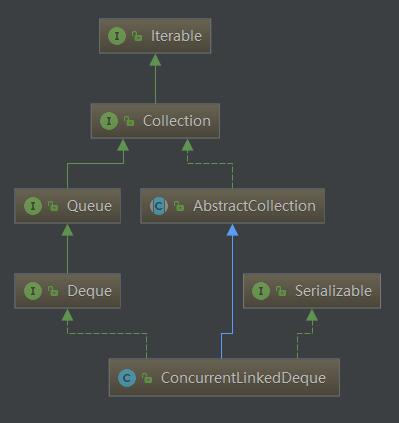Click the abstract class icon on AbstractCollection
Viewport: 399px width, 423px height.
click(159, 206)
